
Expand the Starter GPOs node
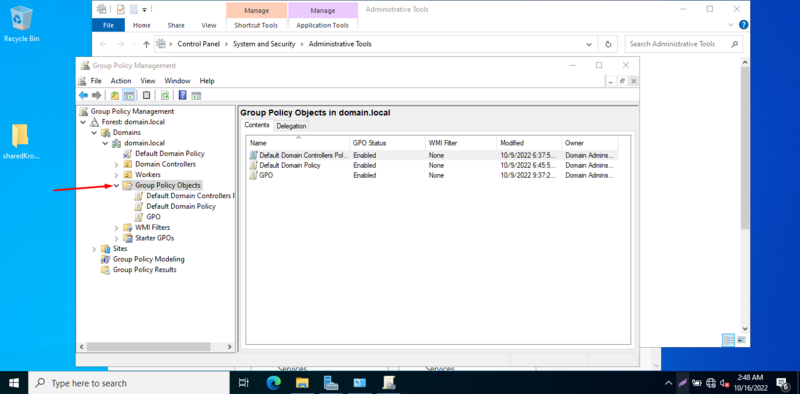[116, 238]
